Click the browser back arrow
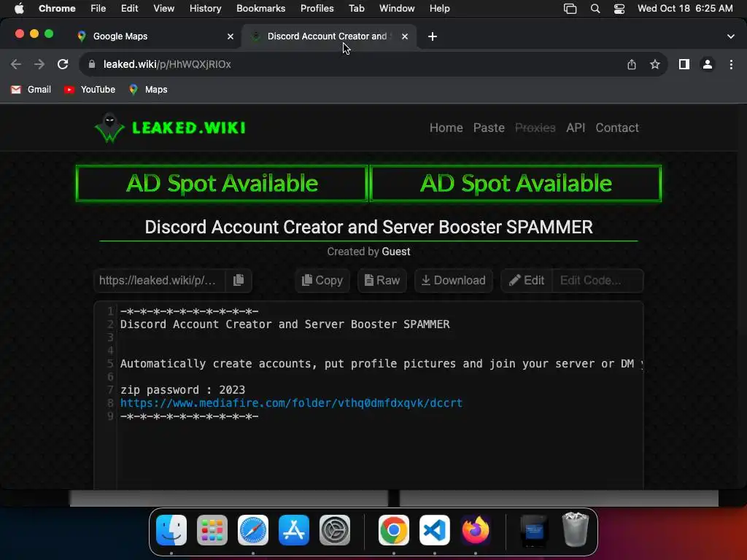Image resolution: width=747 pixels, height=560 pixels. tap(16, 64)
